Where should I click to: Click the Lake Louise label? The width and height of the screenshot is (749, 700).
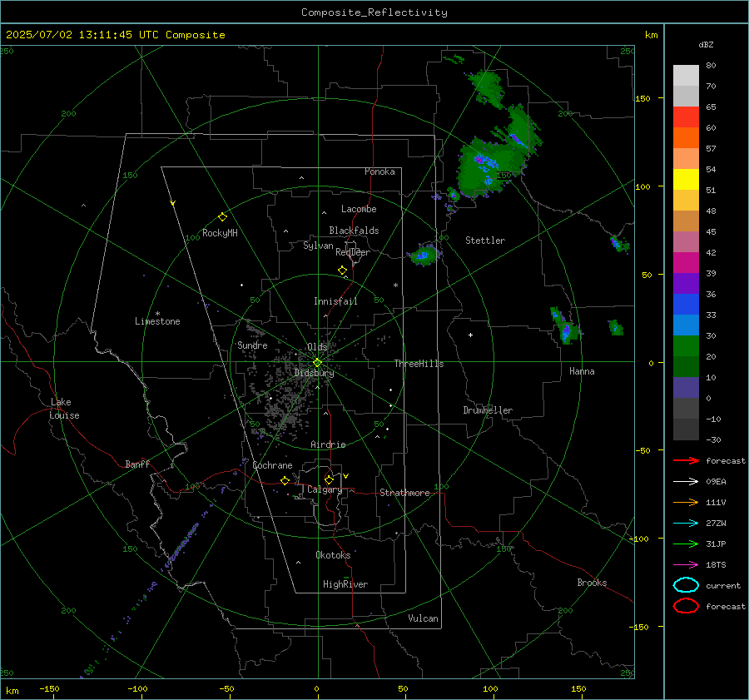click(x=64, y=409)
